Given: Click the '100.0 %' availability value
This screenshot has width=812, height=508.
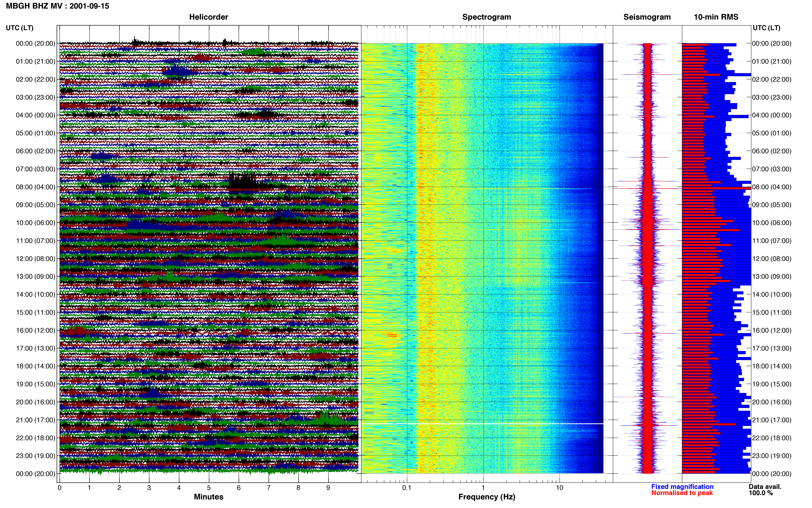Looking at the screenshot, I should [761, 493].
